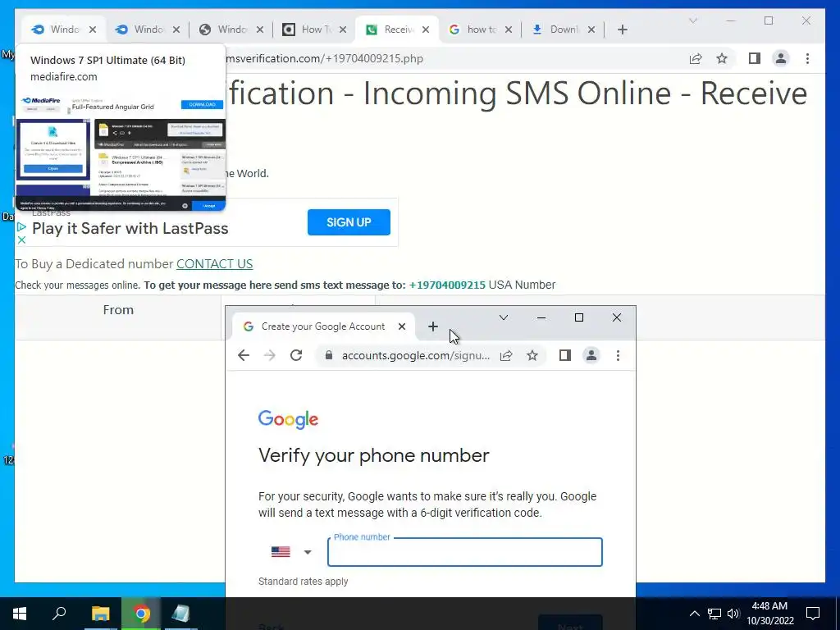The height and width of the screenshot is (630, 840).
Task: Maximize the Google signup window
Action: 579,317
